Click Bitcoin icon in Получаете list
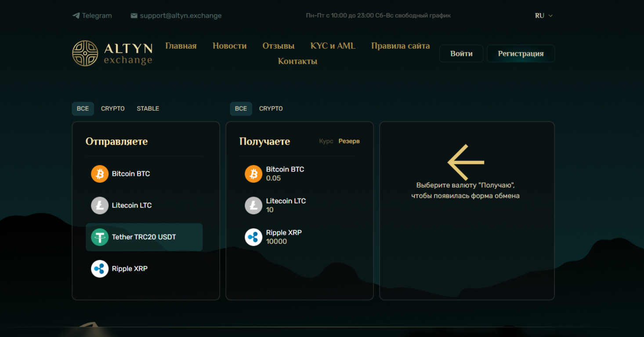The width and height of the screenshot is (644, 337). pos(253,174)
